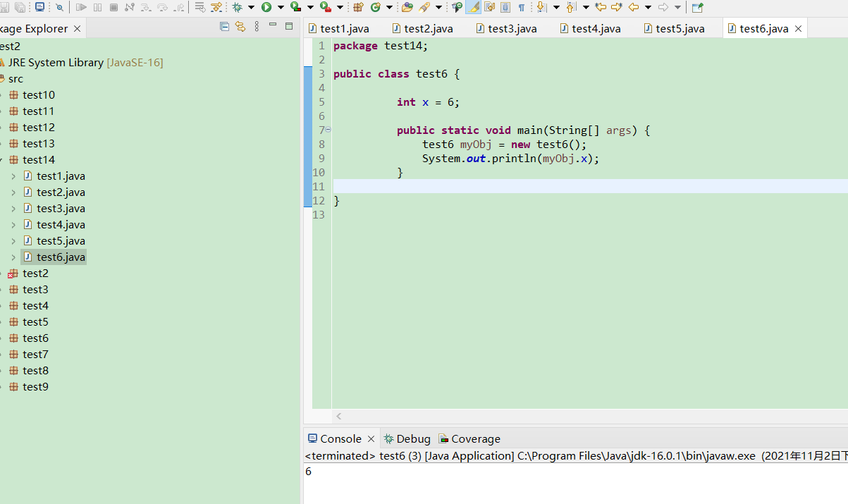
Task: Place cursor on empty line 11
Action: (590, 186)
